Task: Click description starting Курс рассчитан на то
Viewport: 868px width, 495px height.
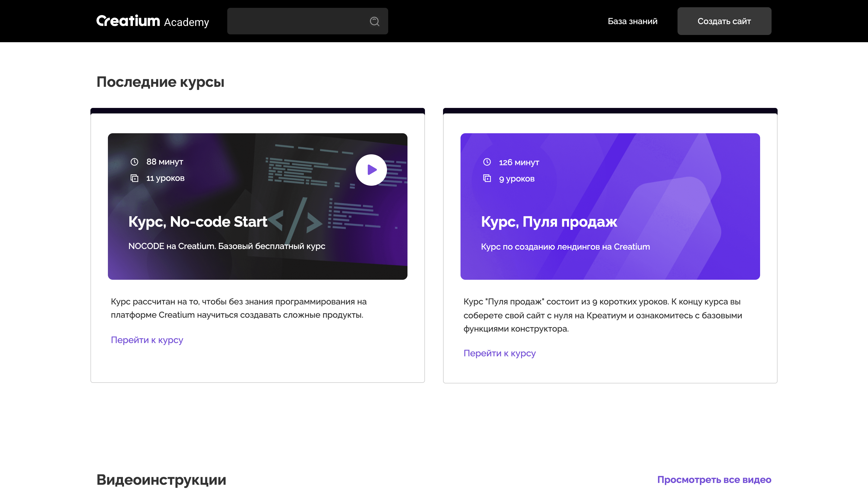Action: [x=239, y=308]
